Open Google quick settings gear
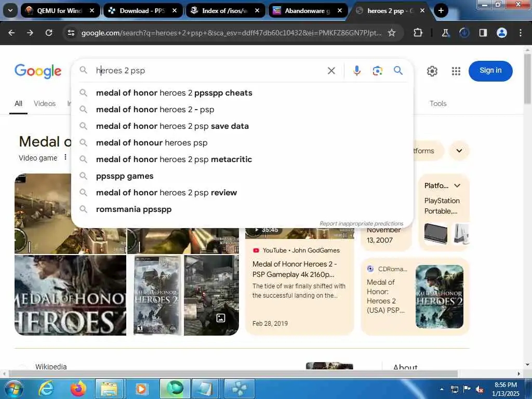This screenshot has height=399, width=532. [x=432, y=71]
